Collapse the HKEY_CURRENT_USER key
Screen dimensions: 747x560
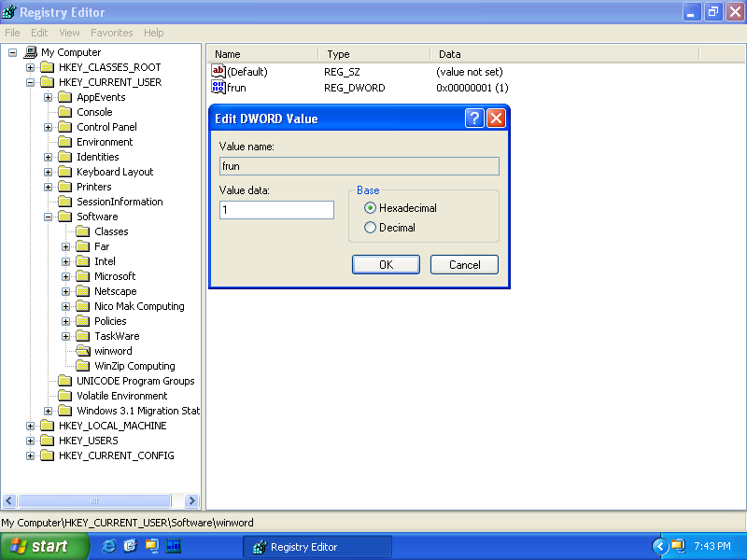(31, 82)
